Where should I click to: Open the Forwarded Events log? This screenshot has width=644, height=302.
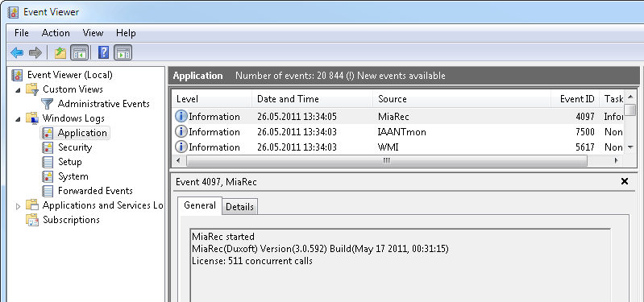click(x=95, y=191)
